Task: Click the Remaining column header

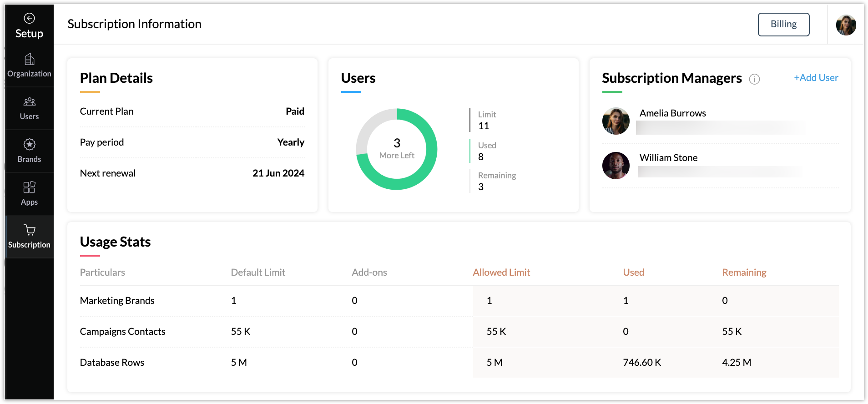Action: 744,273
